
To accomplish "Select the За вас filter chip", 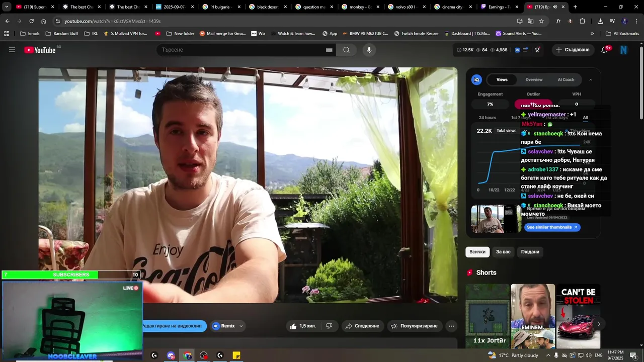I will tap(503, 252).
